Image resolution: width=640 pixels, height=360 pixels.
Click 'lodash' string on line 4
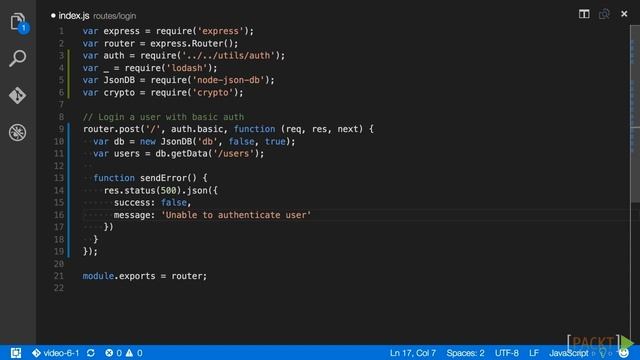click(187, 68)
